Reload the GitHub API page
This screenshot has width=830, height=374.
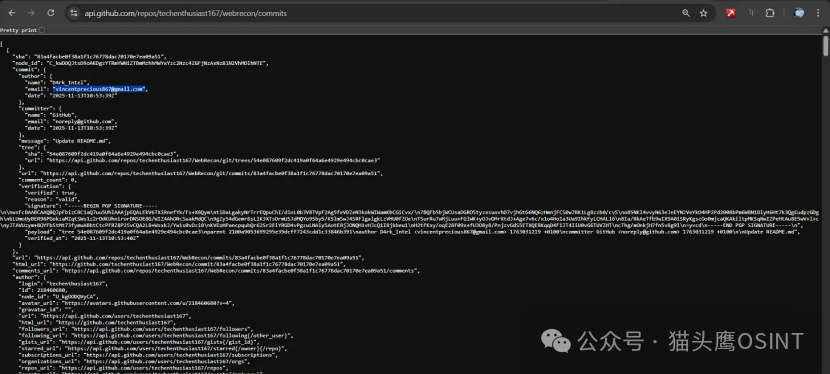coord(51,13)
